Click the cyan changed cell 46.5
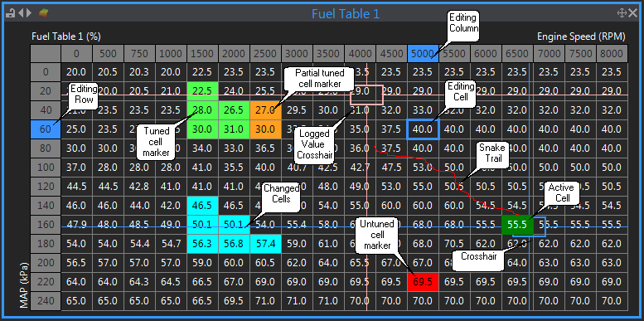644x321 pixels. (x=202, y=205)
